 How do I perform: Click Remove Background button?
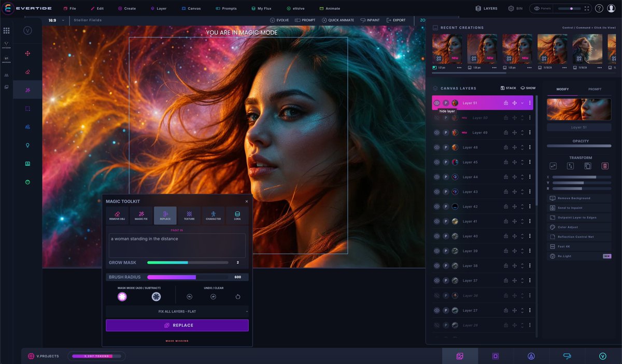click(579, 198)
